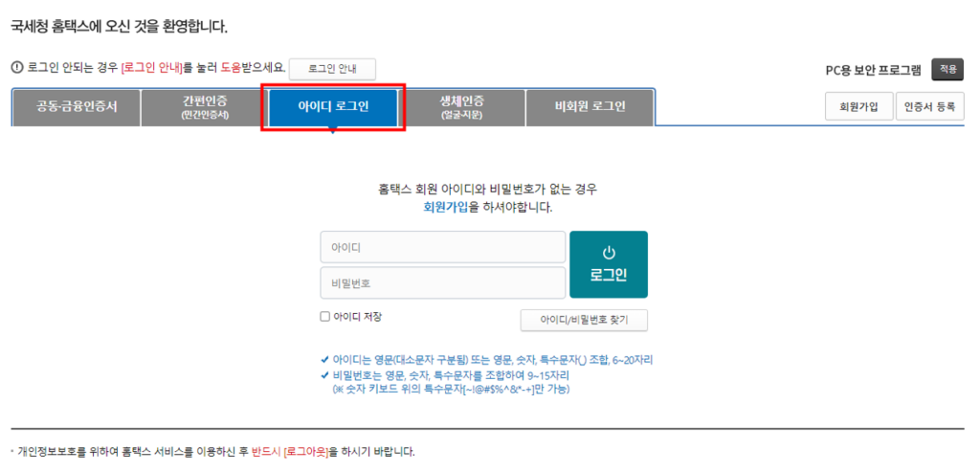Screen dimensions: 980x472
Task: Open 회원가입 button at top right
Action: pyautogui.click(x=858, y=106)
